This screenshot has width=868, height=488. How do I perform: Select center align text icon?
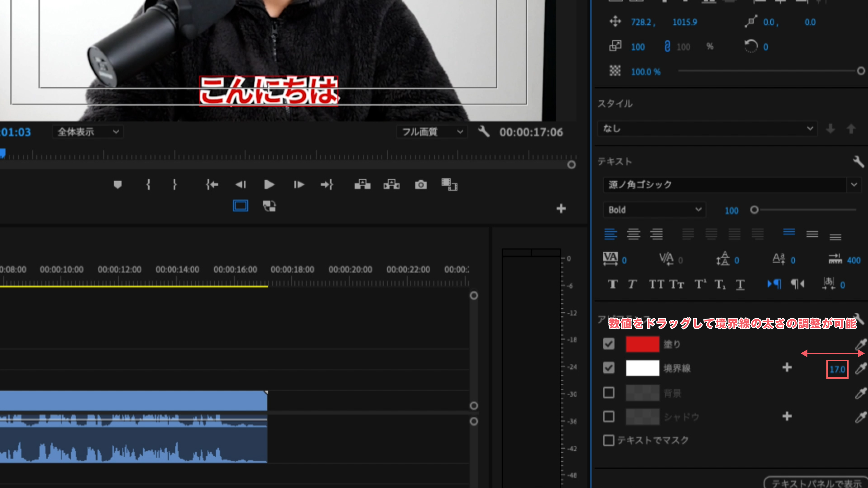633,234
